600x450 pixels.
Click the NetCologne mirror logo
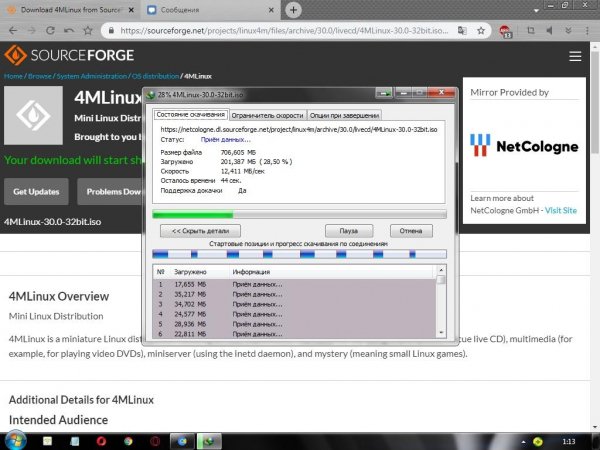click(524, 145)
